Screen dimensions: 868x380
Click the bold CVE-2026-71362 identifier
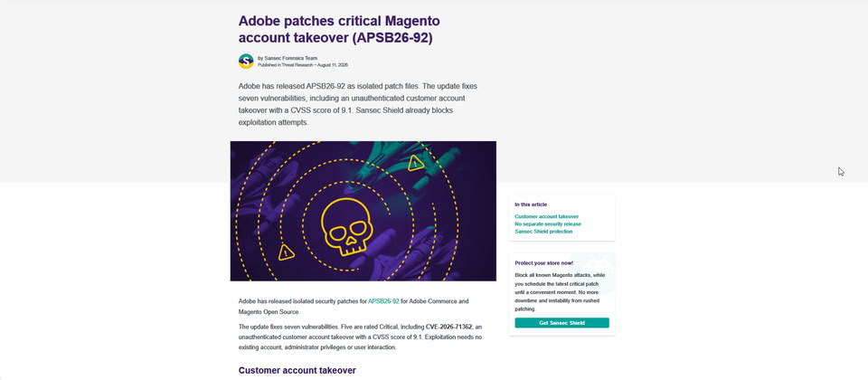click(449, 327)
